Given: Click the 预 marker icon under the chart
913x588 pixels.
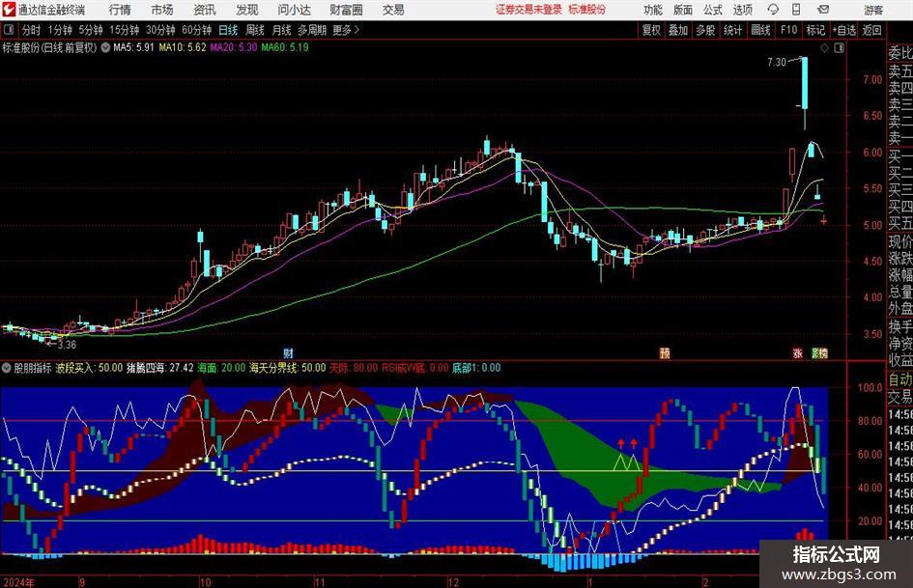Looking at the screenshot, I should (665, 352).
